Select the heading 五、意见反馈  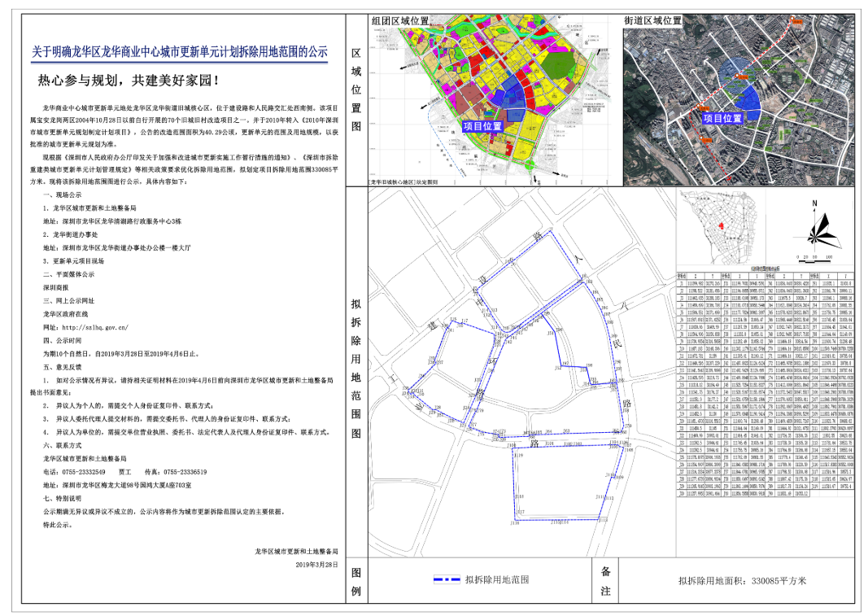point(62,367)
